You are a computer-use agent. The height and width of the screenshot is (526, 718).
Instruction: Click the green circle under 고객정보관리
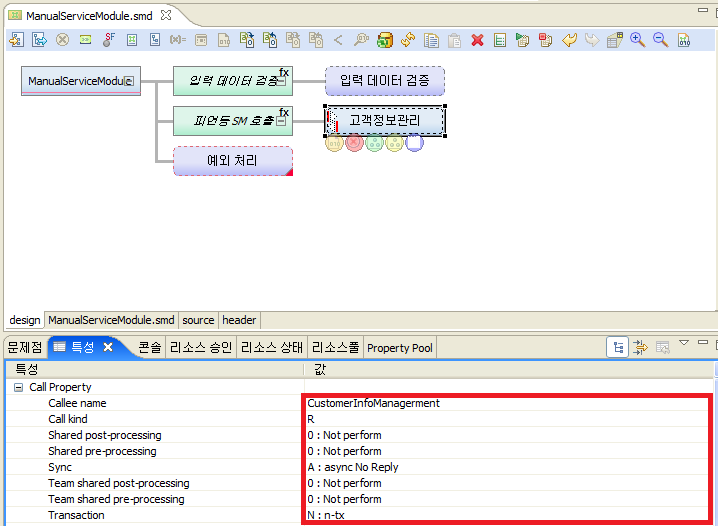click(375, 143)
